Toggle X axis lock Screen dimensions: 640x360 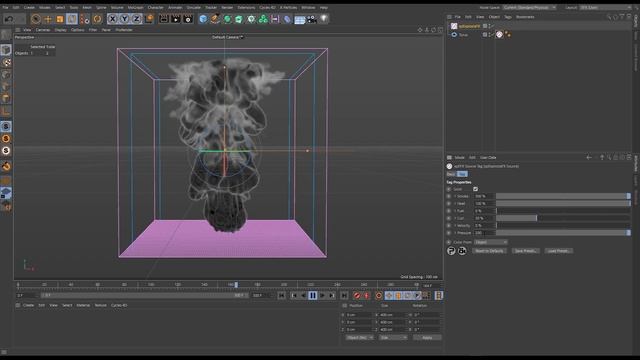click(112, 19)
